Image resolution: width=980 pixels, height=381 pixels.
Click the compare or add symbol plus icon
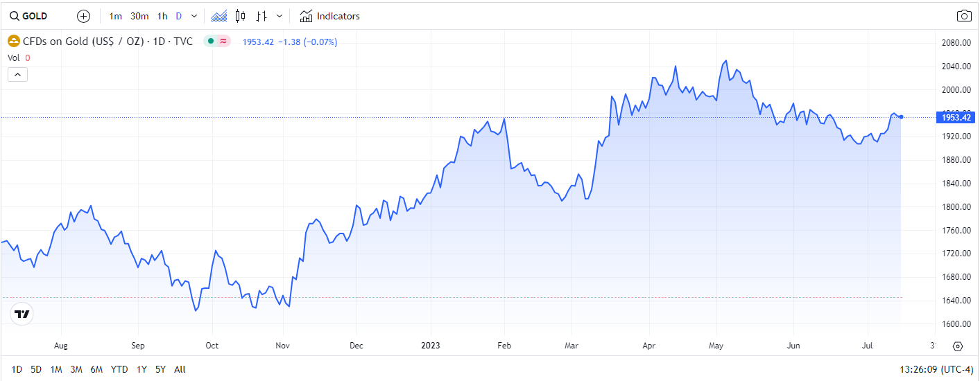(x=83, y=16)
